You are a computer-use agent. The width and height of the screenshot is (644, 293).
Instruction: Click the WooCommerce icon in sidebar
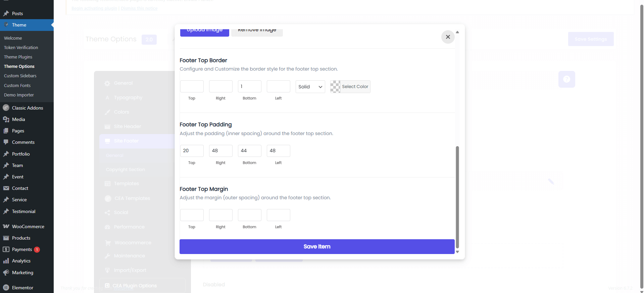(x=6, y=226)
